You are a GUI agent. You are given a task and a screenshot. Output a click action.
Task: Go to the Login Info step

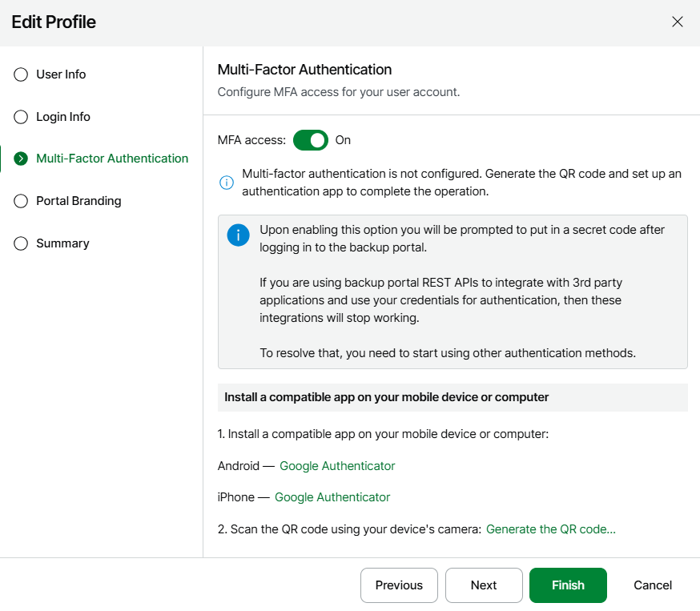(63, 117)
